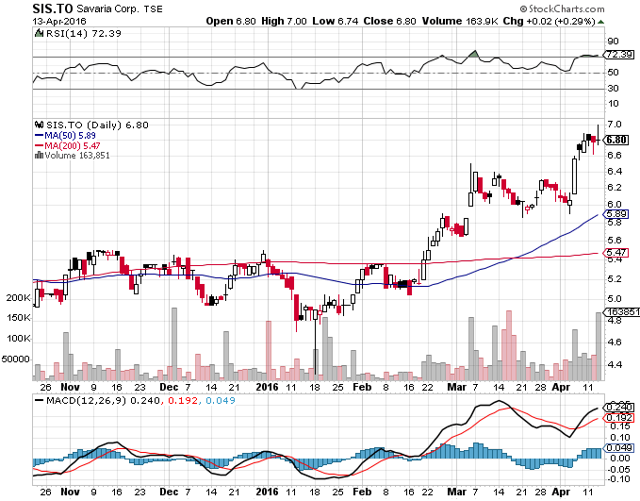Click the 6.80 last price tag
The width and height of the screenshot is (640, 501).
point(616,140)
